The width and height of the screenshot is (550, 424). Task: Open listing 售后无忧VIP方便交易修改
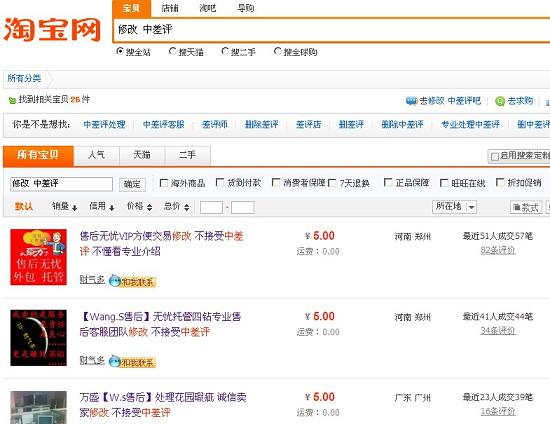[x=161, y=243]
